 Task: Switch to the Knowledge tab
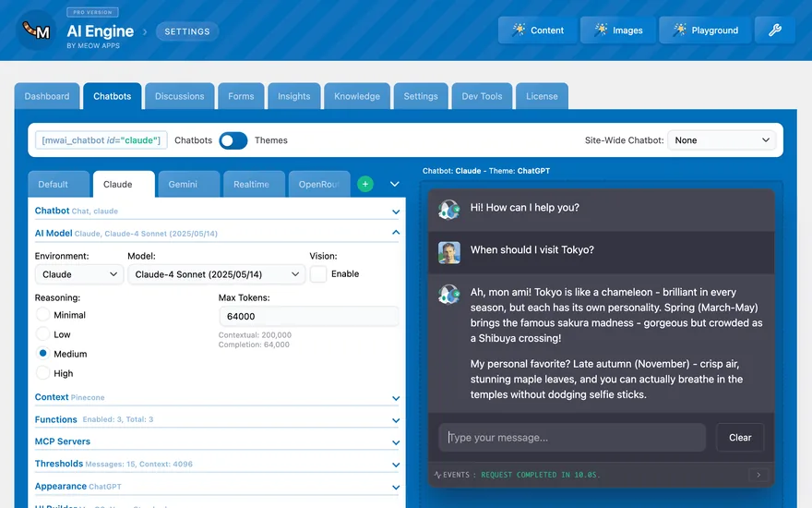pyautogui.click(x=357, y=96)
